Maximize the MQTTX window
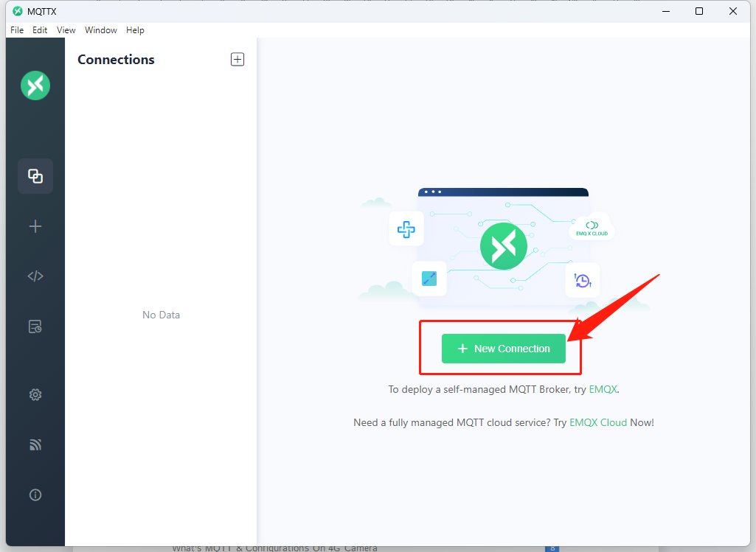 pyautogui.click(x=699, y=11)
